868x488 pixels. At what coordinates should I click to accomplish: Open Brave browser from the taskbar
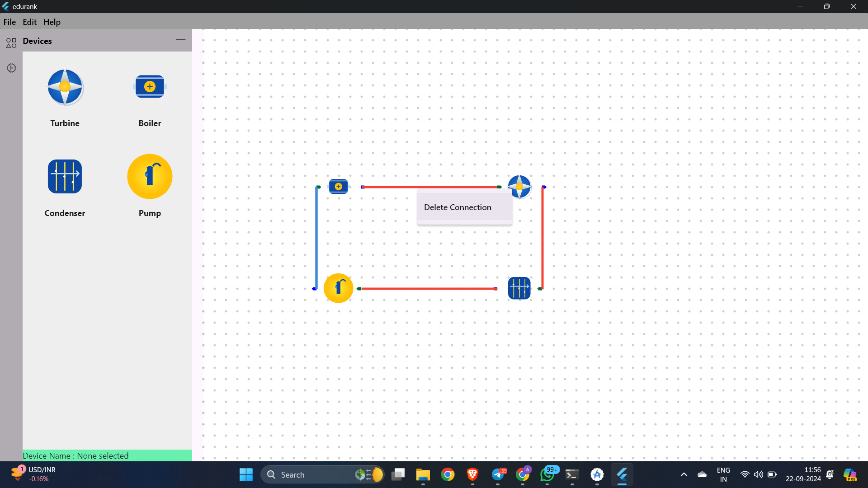click(473, 474)
